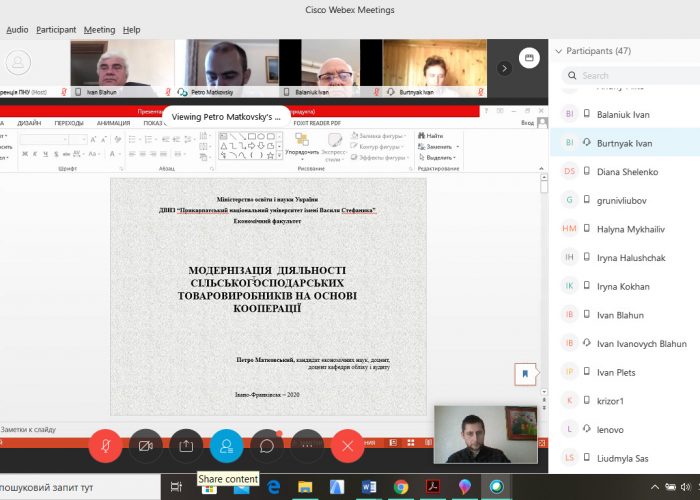Show next video thumbnails with arrow
This screenshot has width=700, height=500.
pos(504,68)
